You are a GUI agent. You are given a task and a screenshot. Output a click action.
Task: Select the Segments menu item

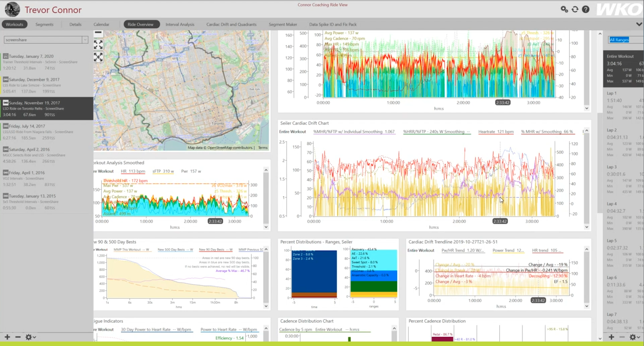tap(44, 24)
